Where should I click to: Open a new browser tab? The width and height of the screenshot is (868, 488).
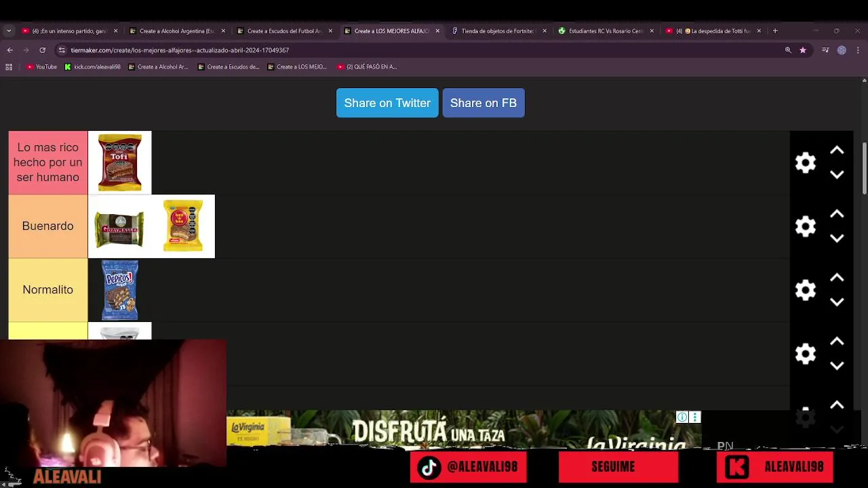pyautogui.click(x=775, y=30)
